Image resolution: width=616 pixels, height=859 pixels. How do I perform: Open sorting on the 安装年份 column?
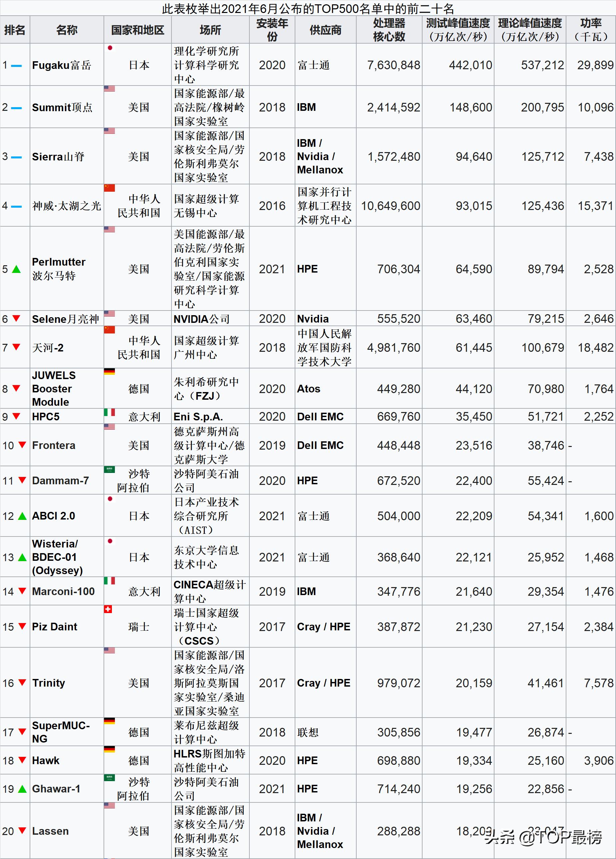click(x=272, y=30)
